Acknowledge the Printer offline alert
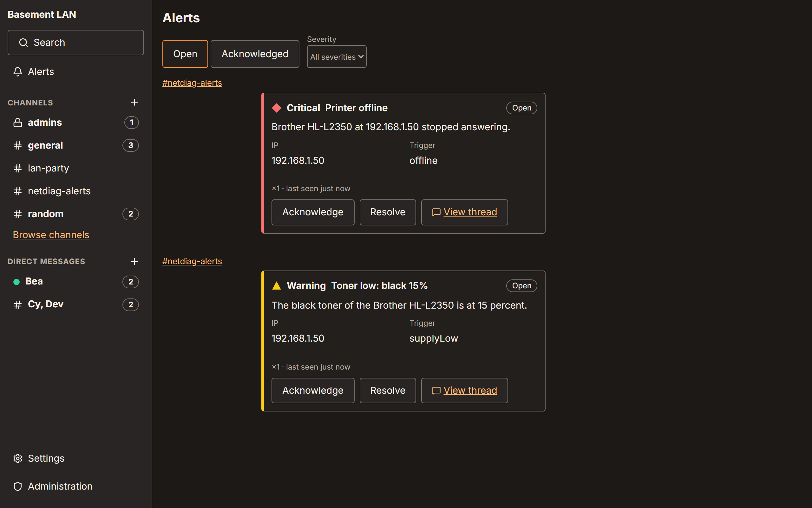Image resolution: width=812 pixels, height=508 pixels. click(313, 212)
